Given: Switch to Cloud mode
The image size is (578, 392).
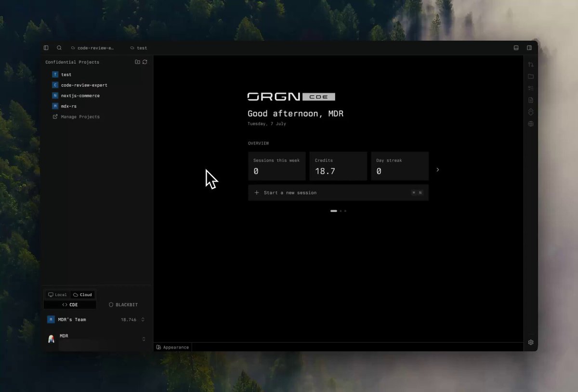Looking at the screenshot, I should 82,295.
